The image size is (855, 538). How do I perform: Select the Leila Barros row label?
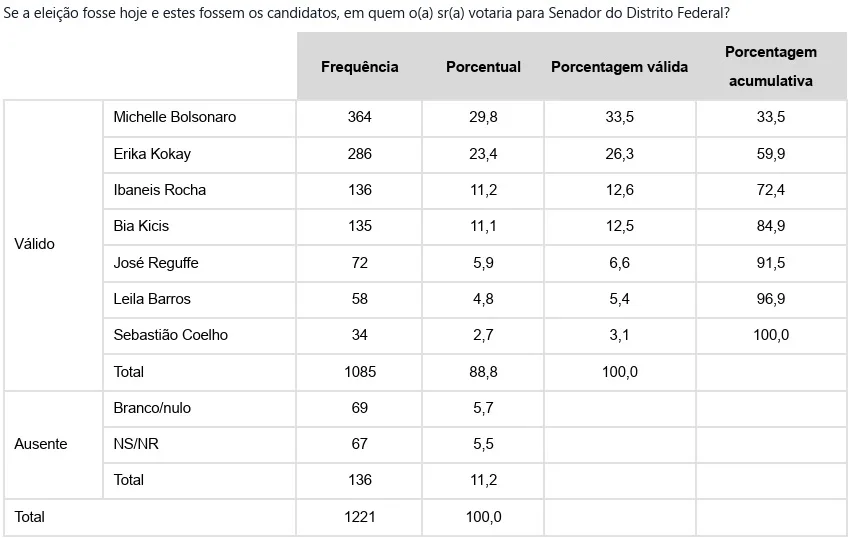tap(152, 299)
